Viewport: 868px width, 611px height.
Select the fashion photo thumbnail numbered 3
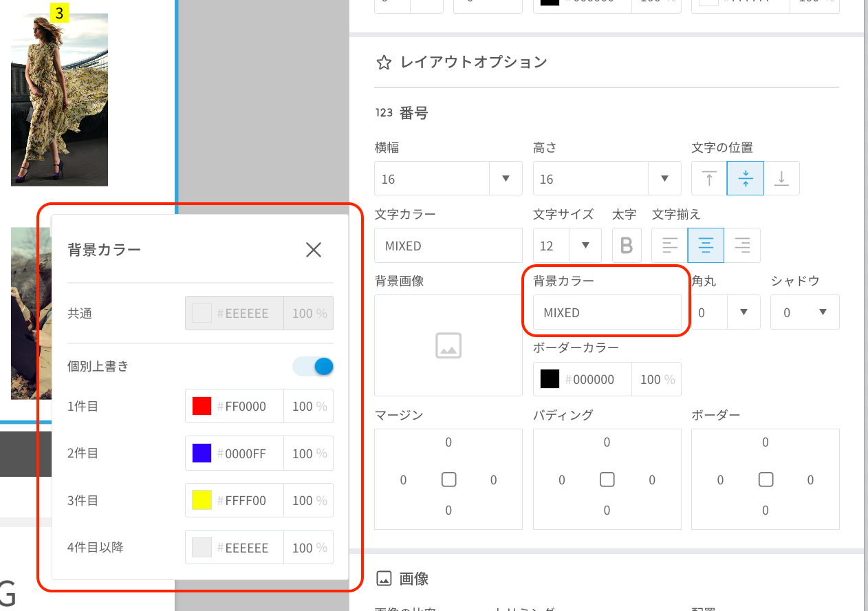(59, 100)
